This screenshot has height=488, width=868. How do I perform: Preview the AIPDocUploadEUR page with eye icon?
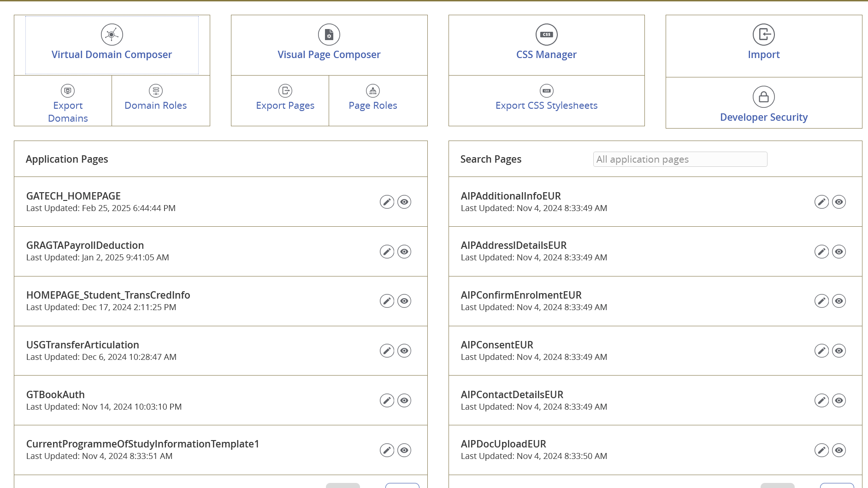tap(839, 450)
